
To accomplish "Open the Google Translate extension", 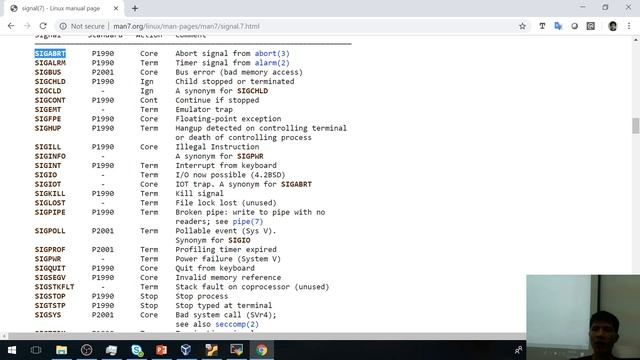I will point(558,26).
